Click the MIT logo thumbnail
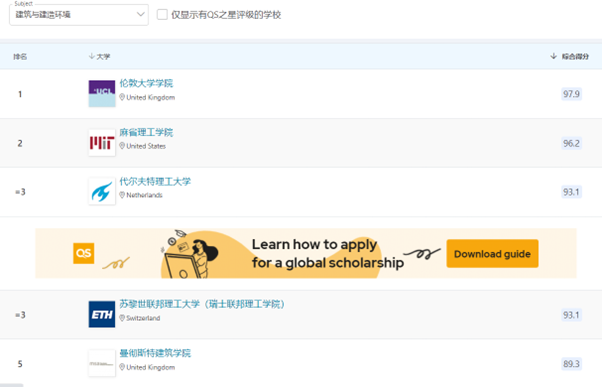This screenshot has height=387, width=602. 102,143
